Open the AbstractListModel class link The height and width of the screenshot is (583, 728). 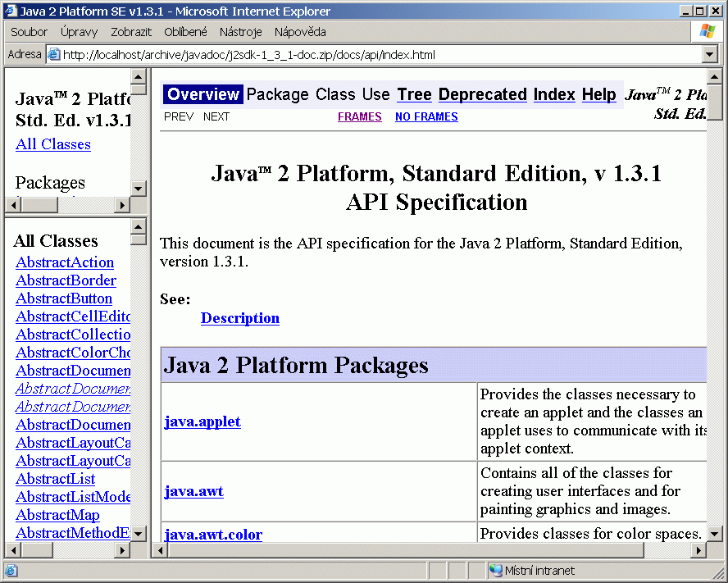click(73, 497)
